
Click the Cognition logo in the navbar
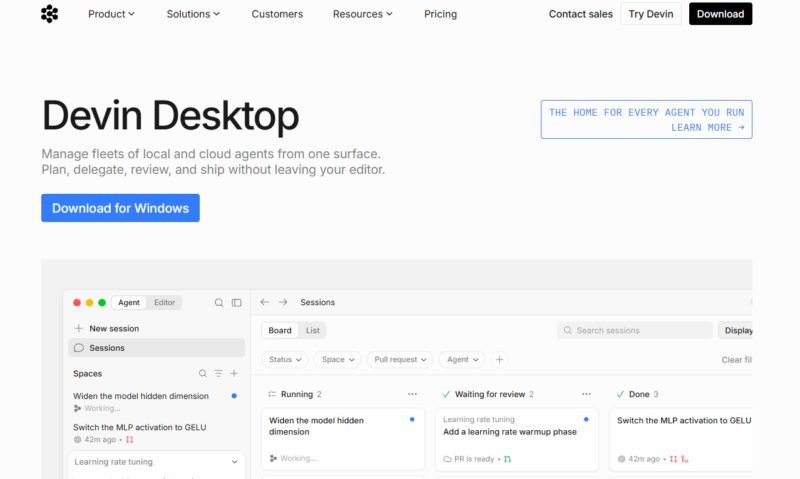coord(49,14)
